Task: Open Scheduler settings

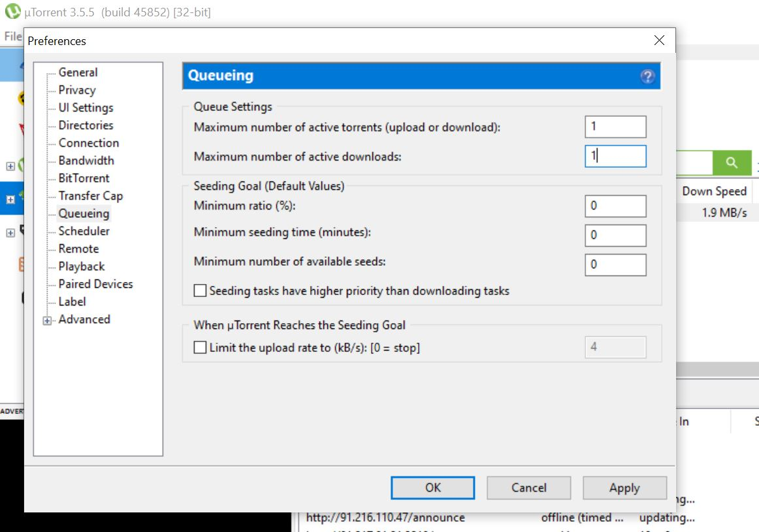Action: [x=84, y=230]
